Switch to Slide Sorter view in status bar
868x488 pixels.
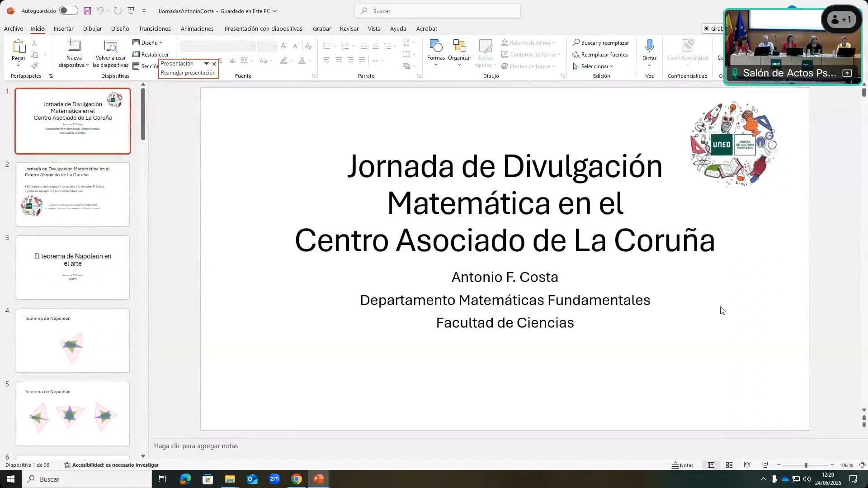(x=729, y=465)
